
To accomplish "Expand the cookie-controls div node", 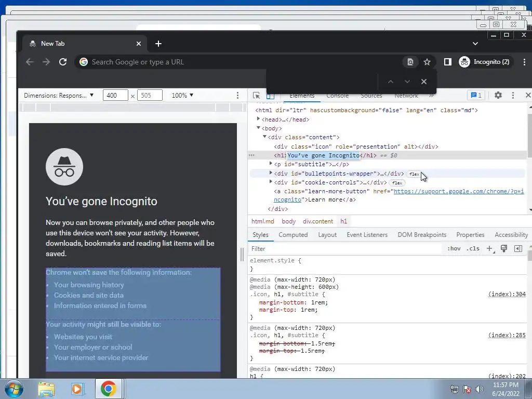I will [271, 182].
